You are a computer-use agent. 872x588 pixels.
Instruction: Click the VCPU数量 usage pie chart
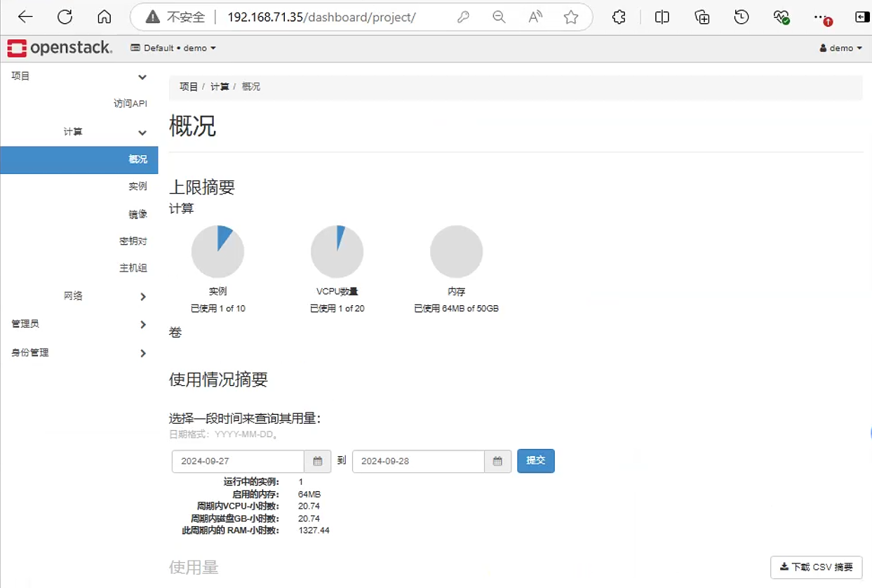(x=337, y=251)
